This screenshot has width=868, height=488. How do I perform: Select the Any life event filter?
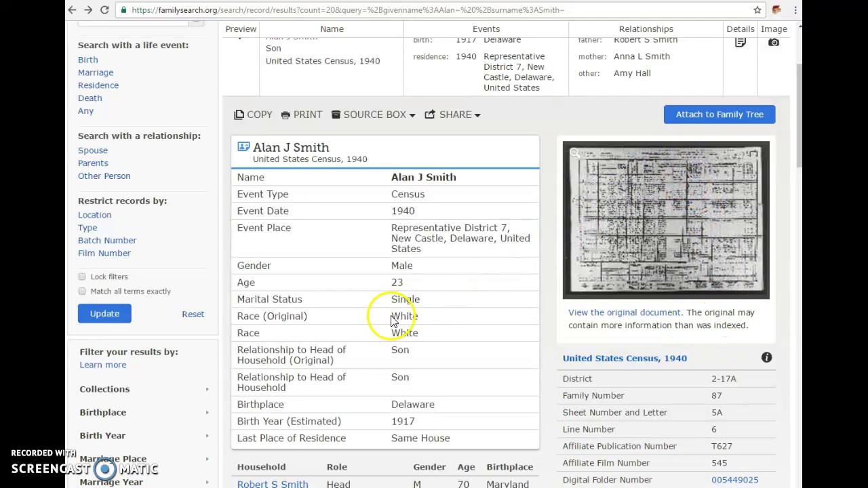click(x=85, y=111)
